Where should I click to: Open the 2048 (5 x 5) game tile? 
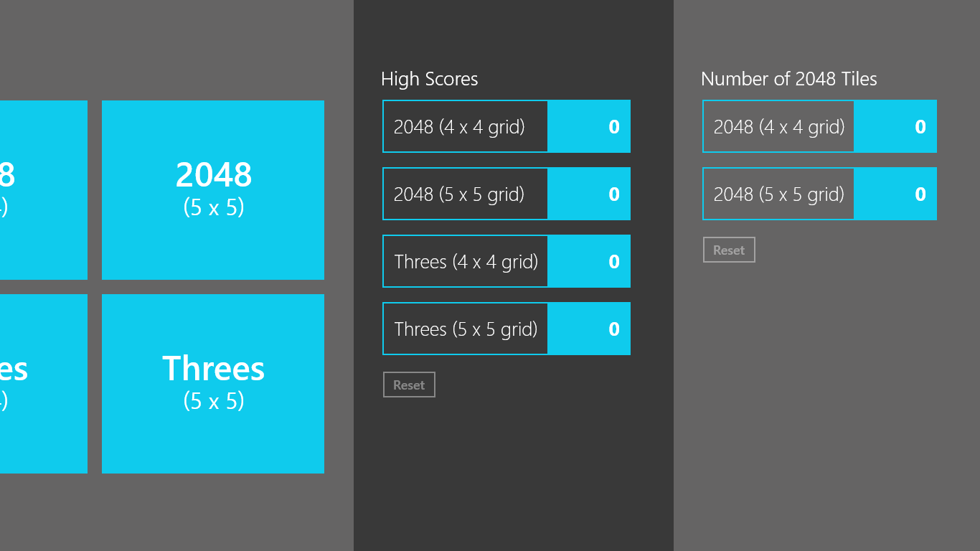(213, 190)
